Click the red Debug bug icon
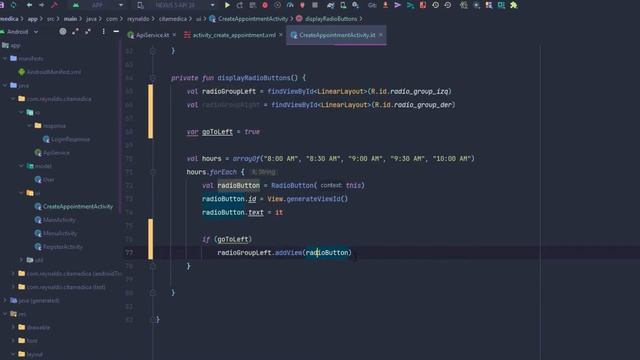The height and width of the screenshot is (360, 640). click(265, 5)
